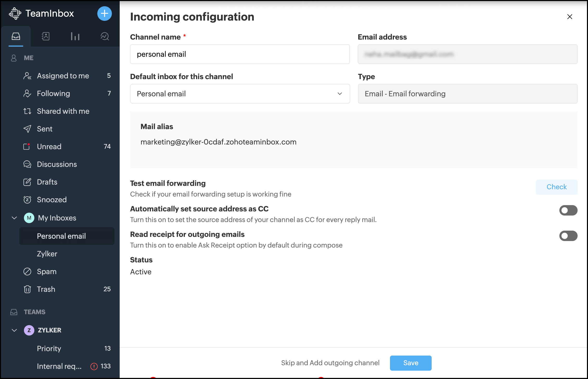588x379 pixels.
Task: Open the contacts tab icon
Action: tap(46, 36)
